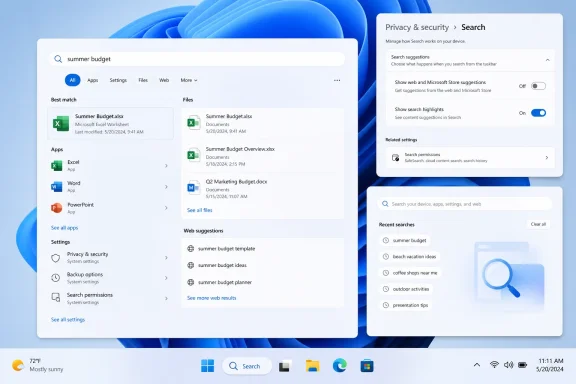
Task: Expand PowerPoint app details chevron
Action: tap(166, 208)
